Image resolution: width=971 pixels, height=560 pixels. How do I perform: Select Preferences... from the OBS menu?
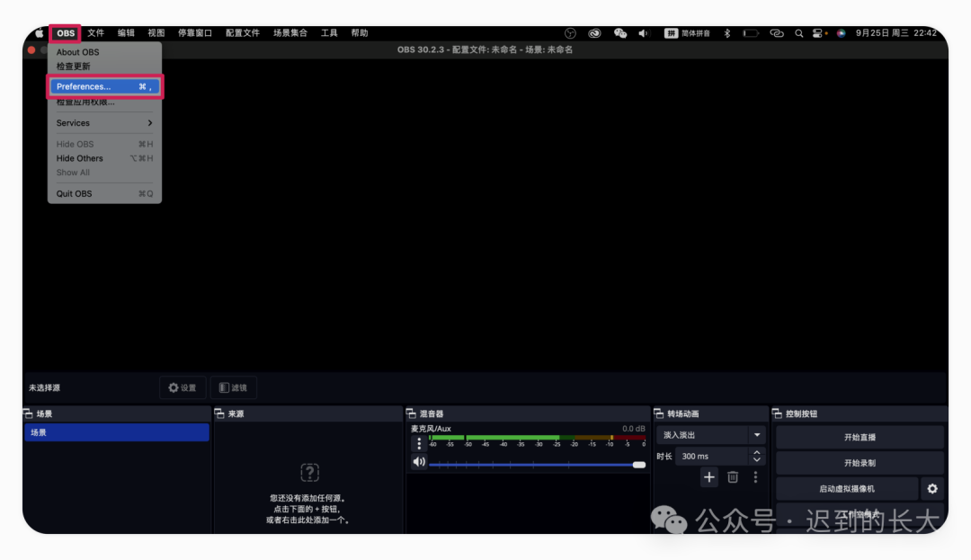click(x=104, y=86)
